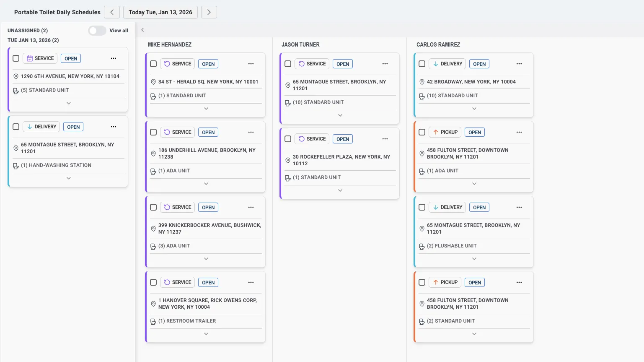This screenshot has height=362, width=644.
Task: Open more options for 30 Rockefeller Plaza job
Action: (x=385, y=139)
